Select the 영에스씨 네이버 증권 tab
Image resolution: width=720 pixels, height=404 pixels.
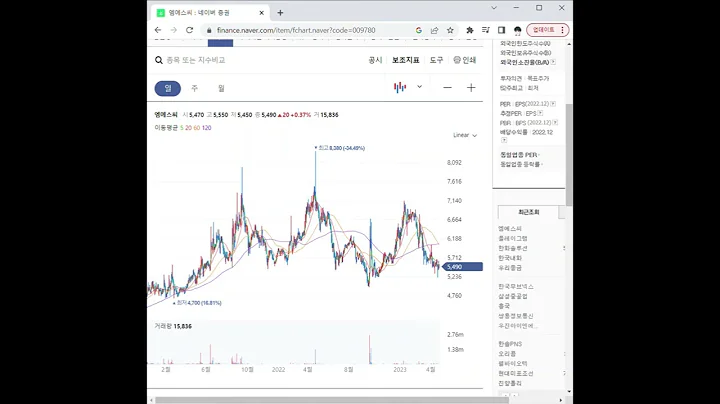(210, 13)
